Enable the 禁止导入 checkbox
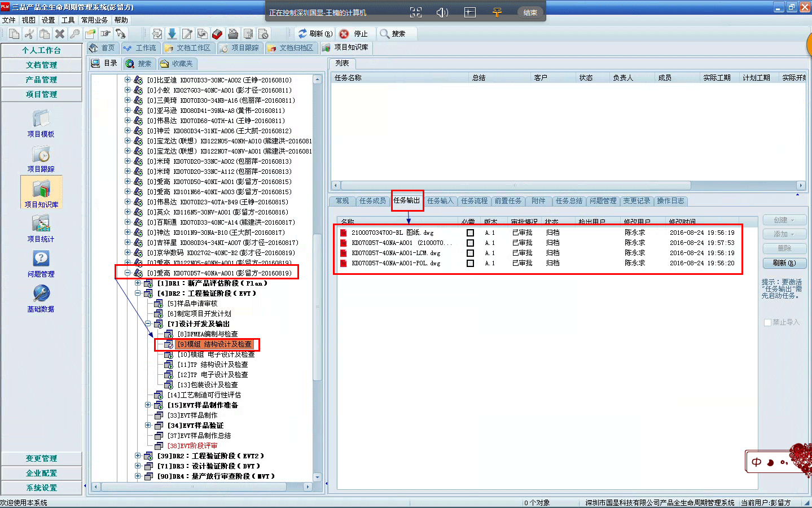This screenshot has height=508, width=812. coord(767,322)
